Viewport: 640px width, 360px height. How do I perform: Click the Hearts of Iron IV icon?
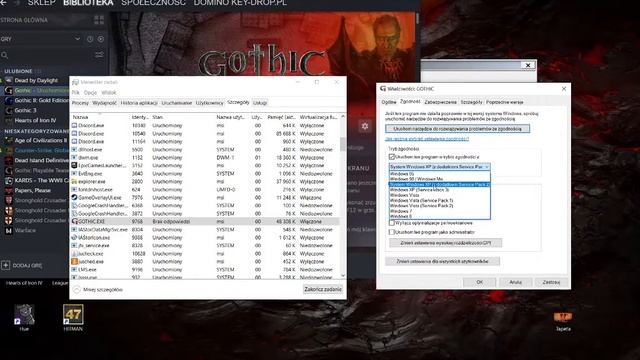tap(9, 120)
